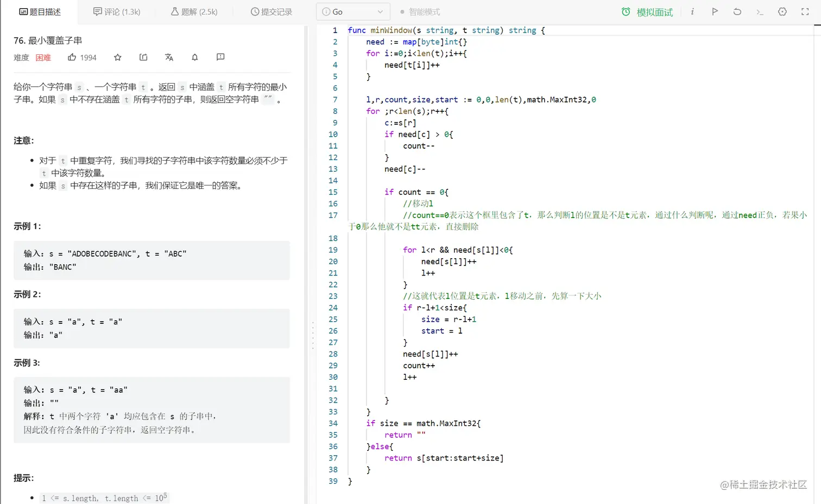821x504 pixels.
Task: Open editor settings gear icon
Action: point(782,11)
